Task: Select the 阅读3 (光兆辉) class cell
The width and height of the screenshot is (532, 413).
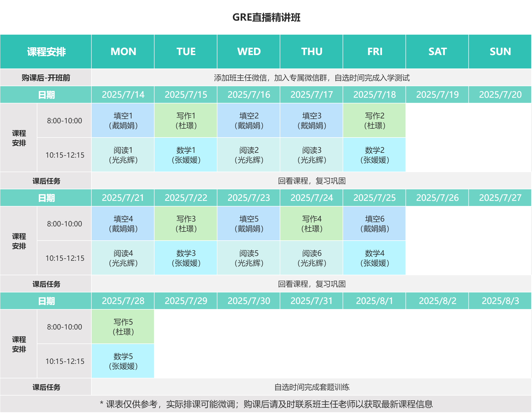Action: (312, 155)
